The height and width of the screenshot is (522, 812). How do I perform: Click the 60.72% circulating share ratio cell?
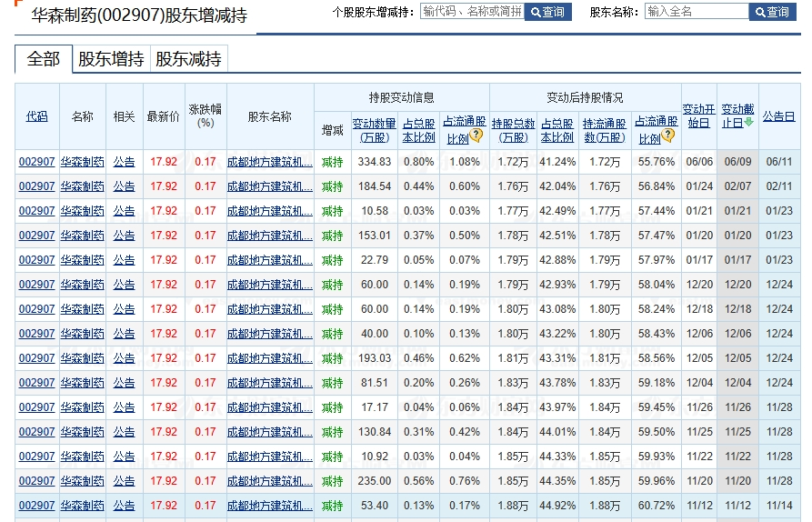(657, 505)
